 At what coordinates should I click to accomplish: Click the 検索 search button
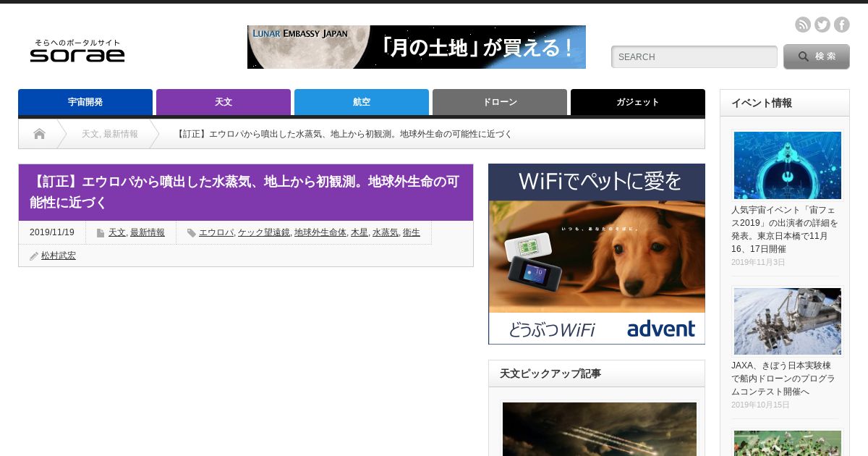tap(817, 56)
